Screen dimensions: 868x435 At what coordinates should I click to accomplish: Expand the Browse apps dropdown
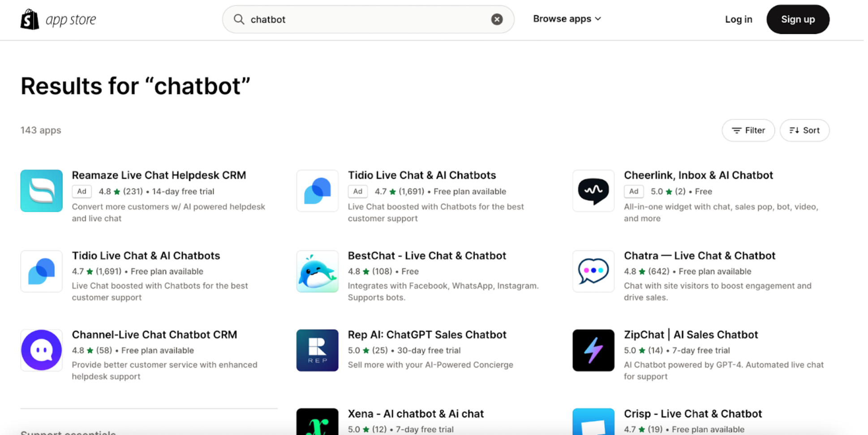tap(567, 19)
